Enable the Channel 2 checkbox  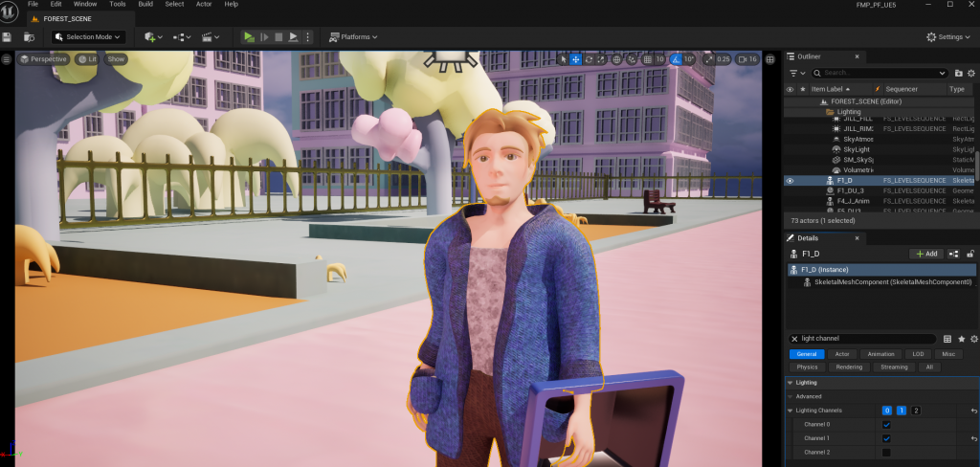(886, 452)
